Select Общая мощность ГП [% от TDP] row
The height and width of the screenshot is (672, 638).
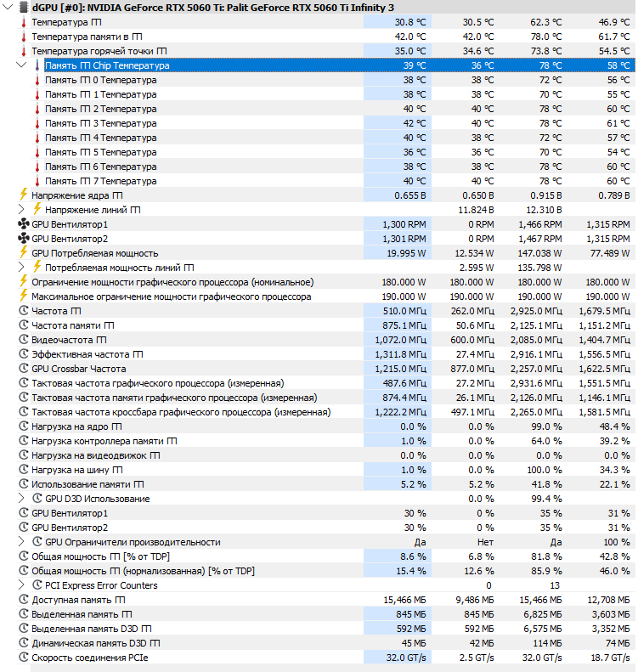(x=326, y=556)
